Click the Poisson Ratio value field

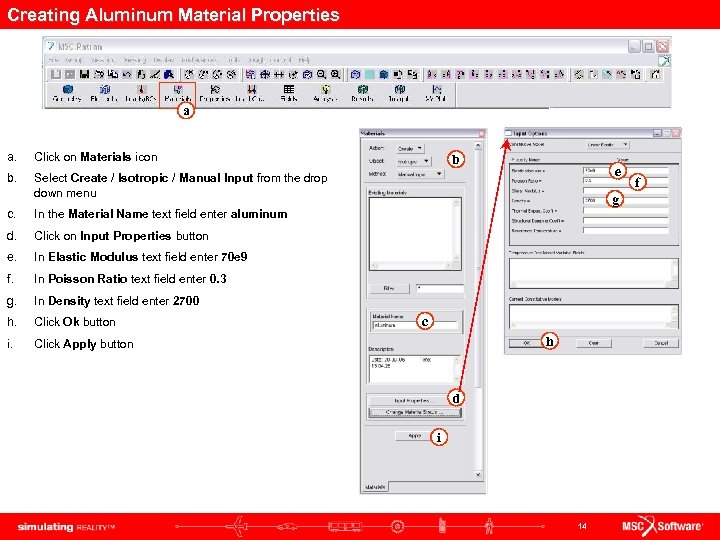[626, 180]
